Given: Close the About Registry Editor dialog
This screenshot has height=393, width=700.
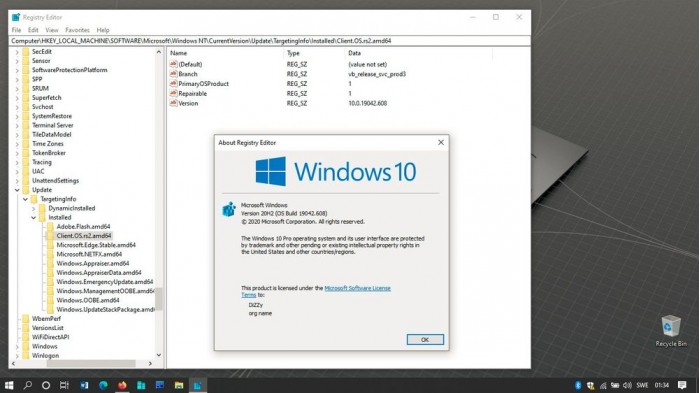Looking at the screenshot, I should [441, 142].
